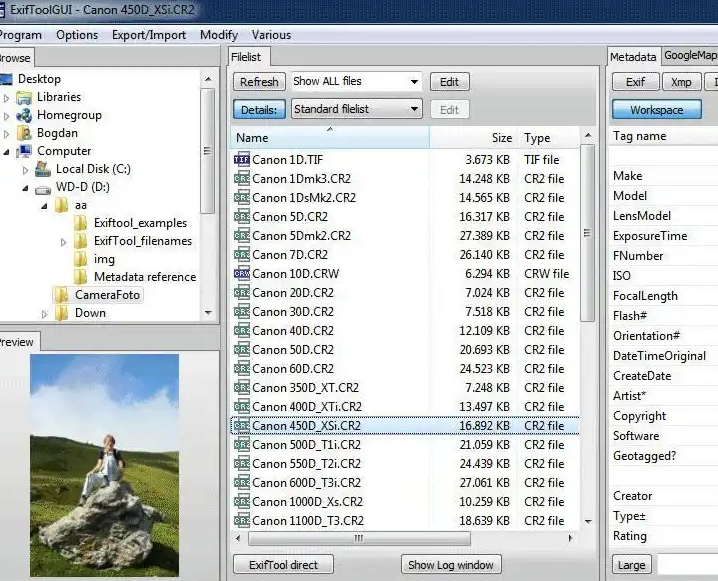Click the file list scroll down arrow
Screen dimensions: 718x581
click(x=588, y=521)
